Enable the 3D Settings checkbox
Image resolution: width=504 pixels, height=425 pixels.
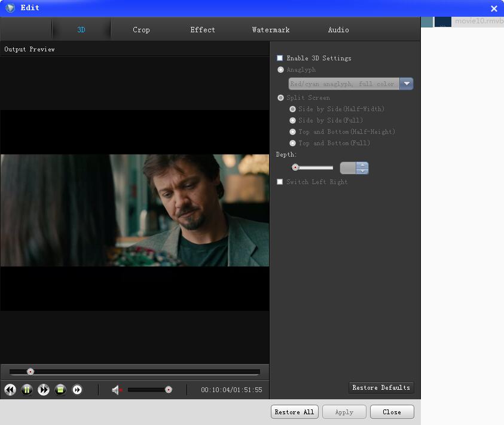(280, 58)
